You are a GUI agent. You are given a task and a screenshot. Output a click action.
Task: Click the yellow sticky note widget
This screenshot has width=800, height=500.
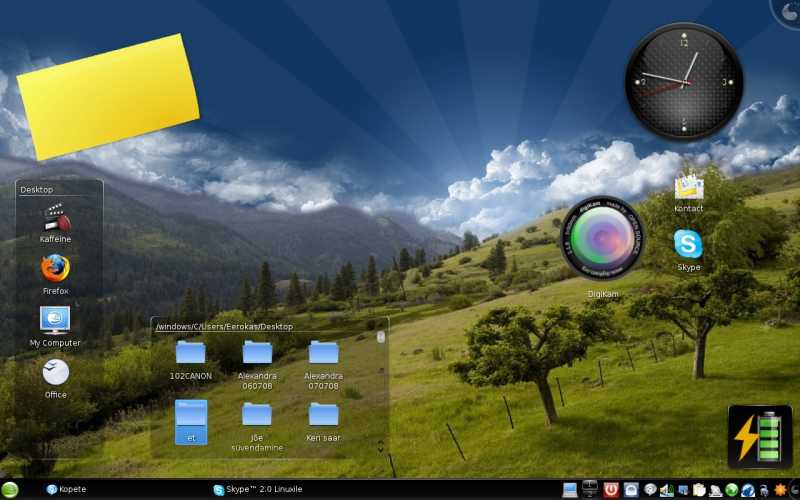pyautogui.click(x=108, y=96)
